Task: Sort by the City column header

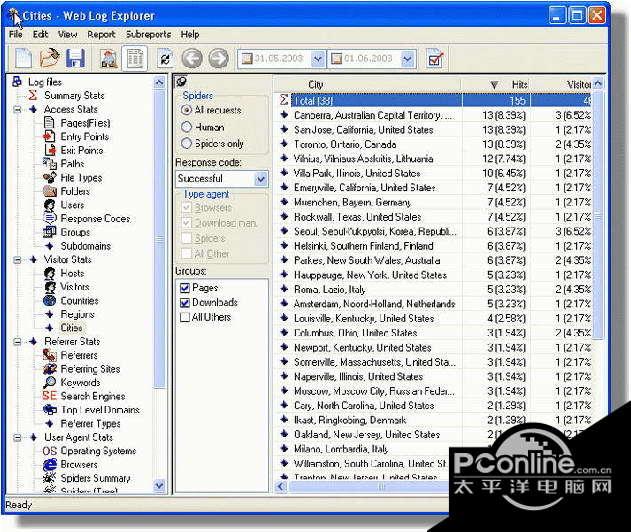Action: pyautogui.click(x=367, y=85)
